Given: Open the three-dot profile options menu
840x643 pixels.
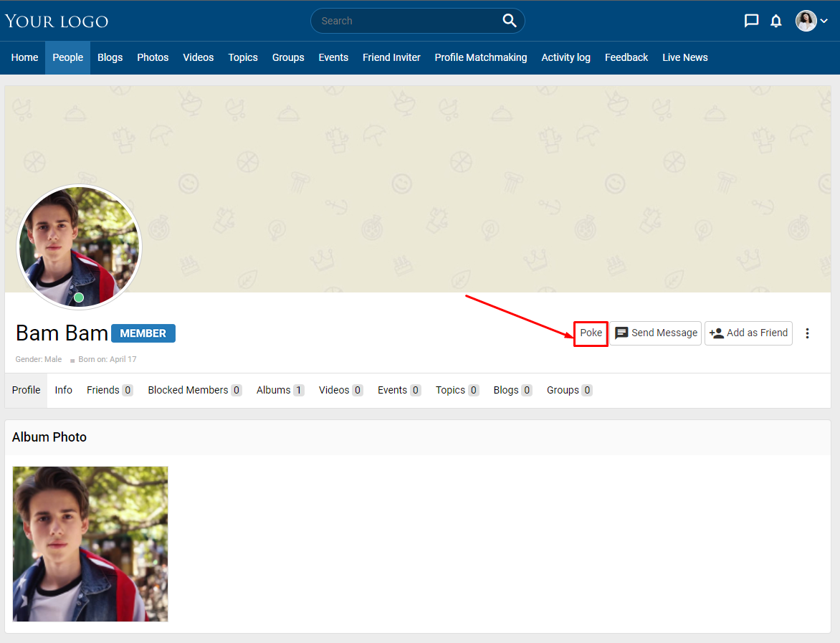Looking at the screenshot, I should (x=807, y=333).
